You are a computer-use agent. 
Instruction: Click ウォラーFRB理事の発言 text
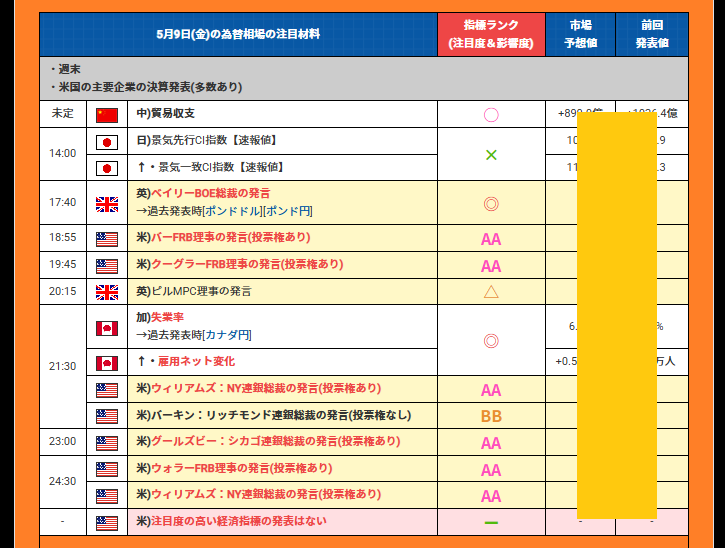tap(242, 468)
